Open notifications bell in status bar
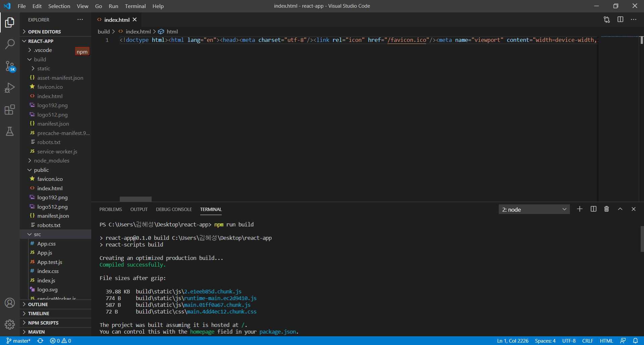This screenshot has height=345, width=644. pyautogui.click(x=635, y=341)
